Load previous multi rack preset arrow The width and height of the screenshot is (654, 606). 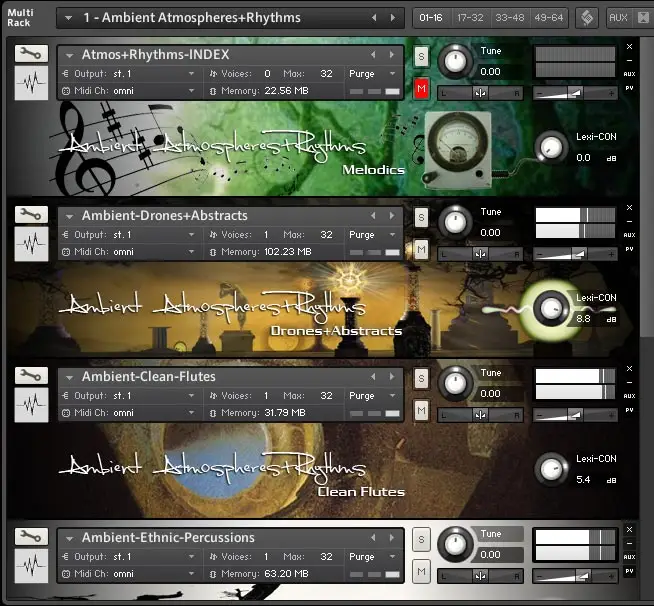click(374, 18)
